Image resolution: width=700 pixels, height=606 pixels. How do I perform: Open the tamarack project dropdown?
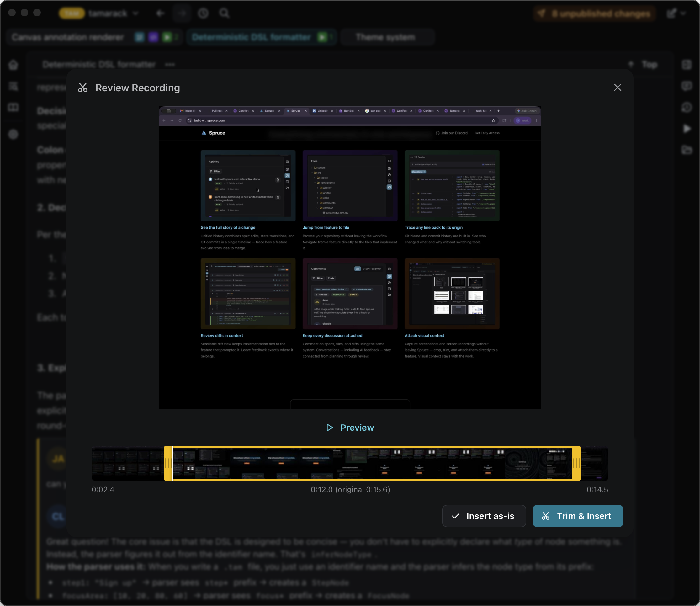(x=114, y=13)
